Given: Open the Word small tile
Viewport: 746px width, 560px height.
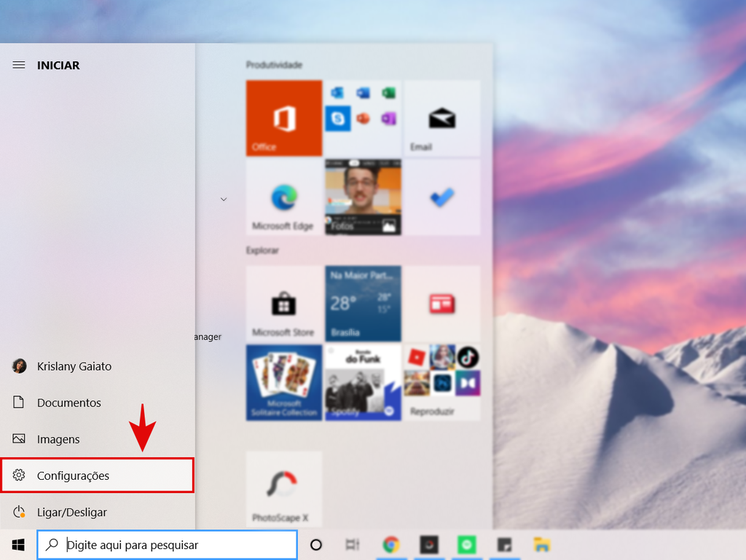Looking at the screenshot, I should coord(363,92).
